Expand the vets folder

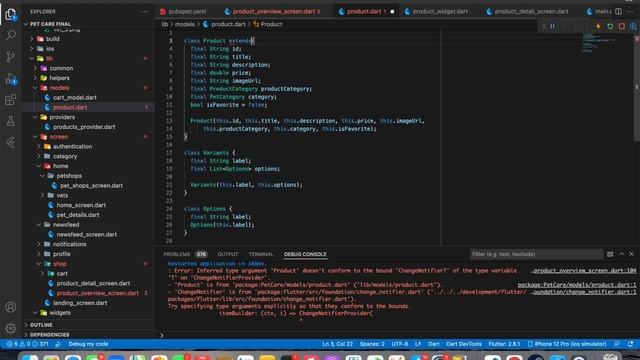click(x=62, y=196)
